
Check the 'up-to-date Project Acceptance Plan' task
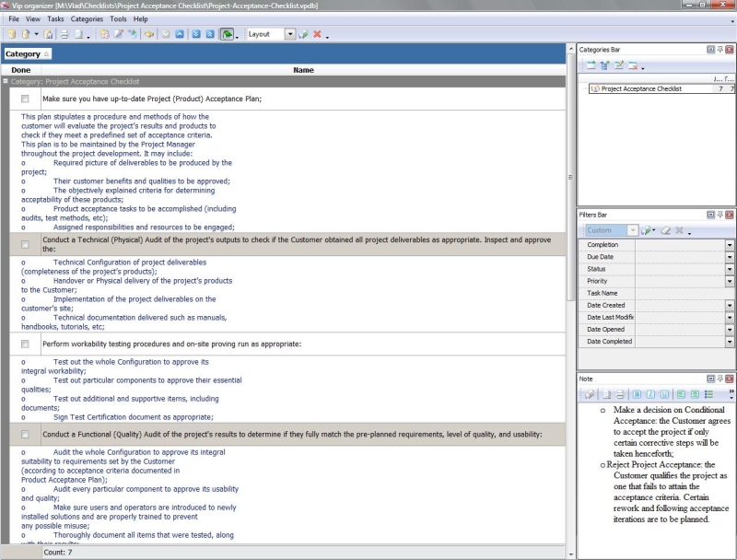(25, 99)
